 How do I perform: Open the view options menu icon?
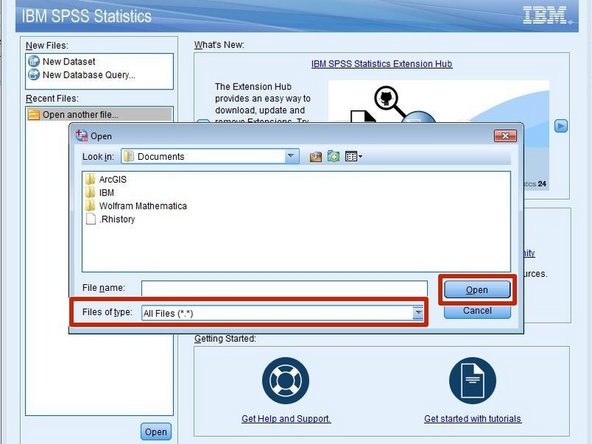pyautogui.click(x=353, y=156)
